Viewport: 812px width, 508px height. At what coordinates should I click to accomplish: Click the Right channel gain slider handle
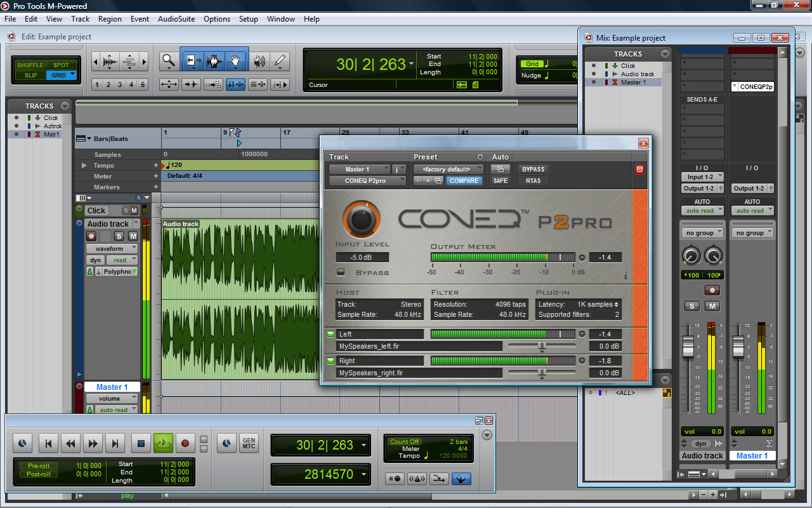[x=542, y=373]
